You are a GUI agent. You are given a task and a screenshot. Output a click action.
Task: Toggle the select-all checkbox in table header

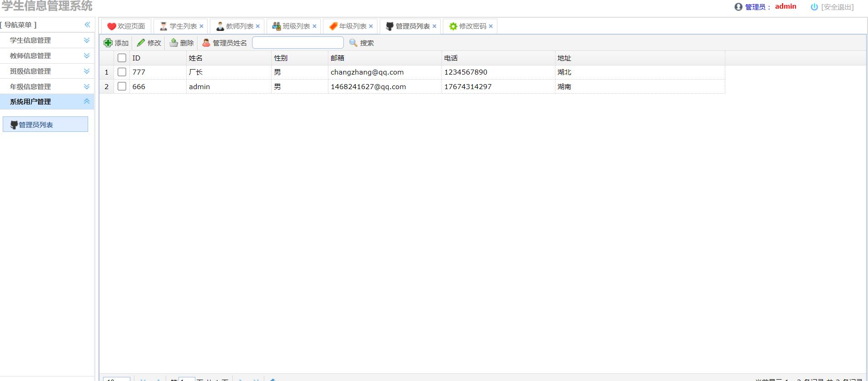pos(122,58)
